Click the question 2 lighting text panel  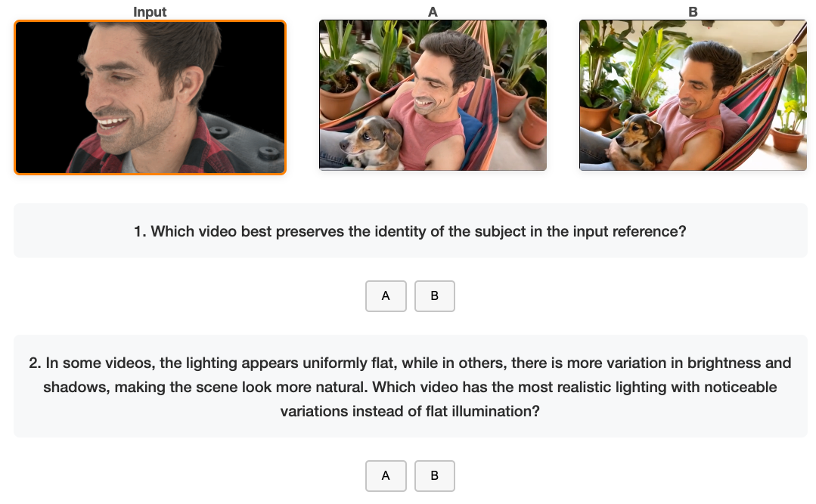[x=410, y=387]
